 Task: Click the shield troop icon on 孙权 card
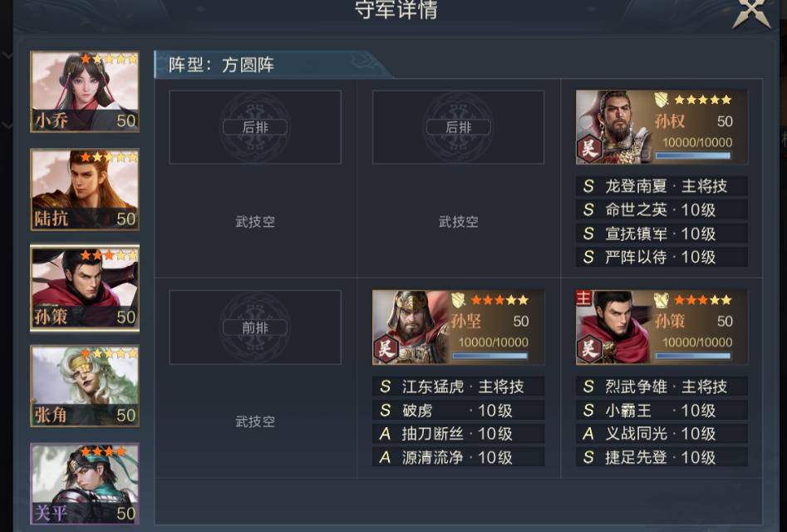[662, 100]
